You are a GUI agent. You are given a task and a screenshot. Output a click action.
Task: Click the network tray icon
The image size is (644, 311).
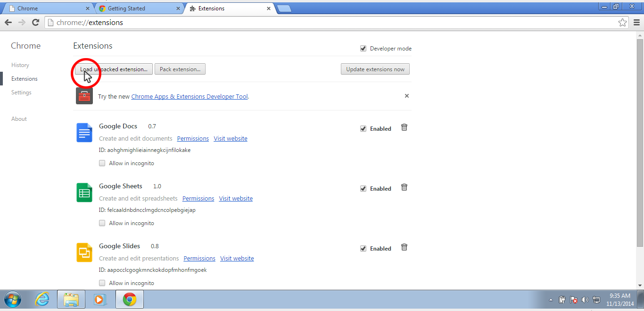[596, 300]
